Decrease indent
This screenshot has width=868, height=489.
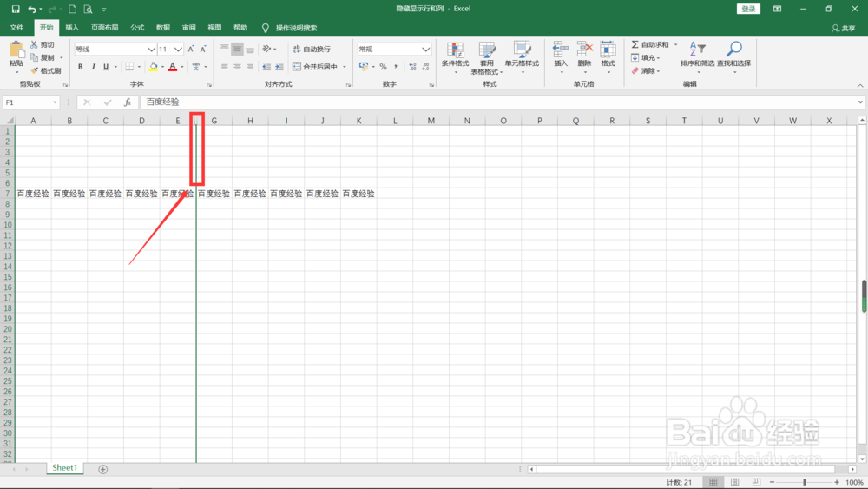pos(266,67)
